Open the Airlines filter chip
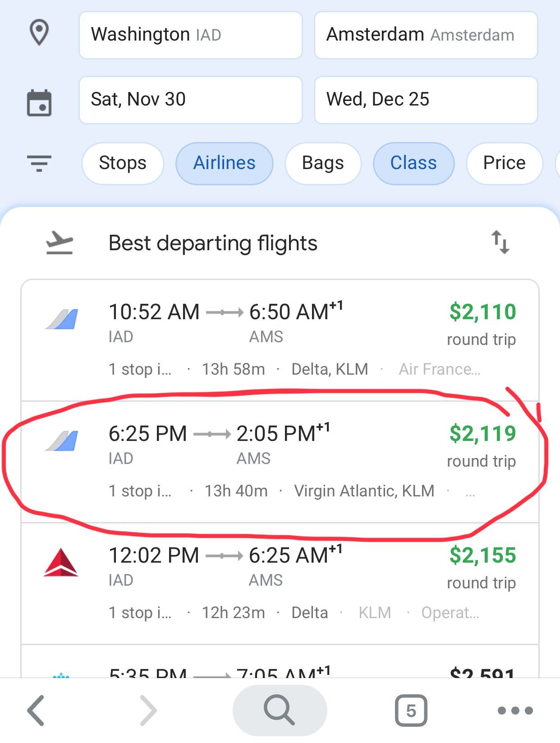The image size is (560, 743). [x=225, y=163]
